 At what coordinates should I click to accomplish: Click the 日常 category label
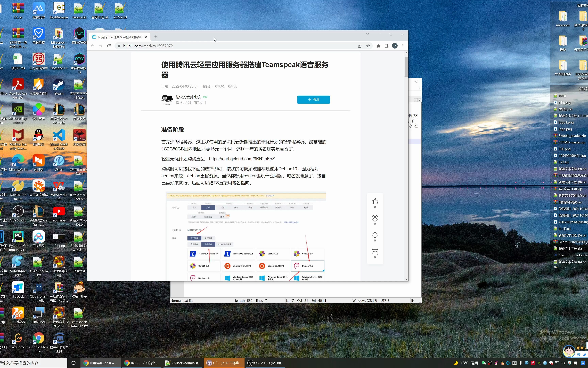tap(165, 86)
